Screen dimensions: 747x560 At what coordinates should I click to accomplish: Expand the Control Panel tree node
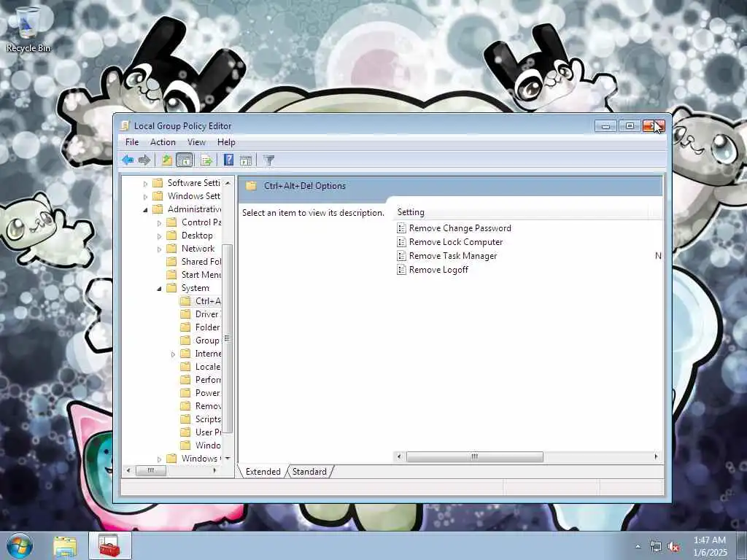[x=160, y=223]
